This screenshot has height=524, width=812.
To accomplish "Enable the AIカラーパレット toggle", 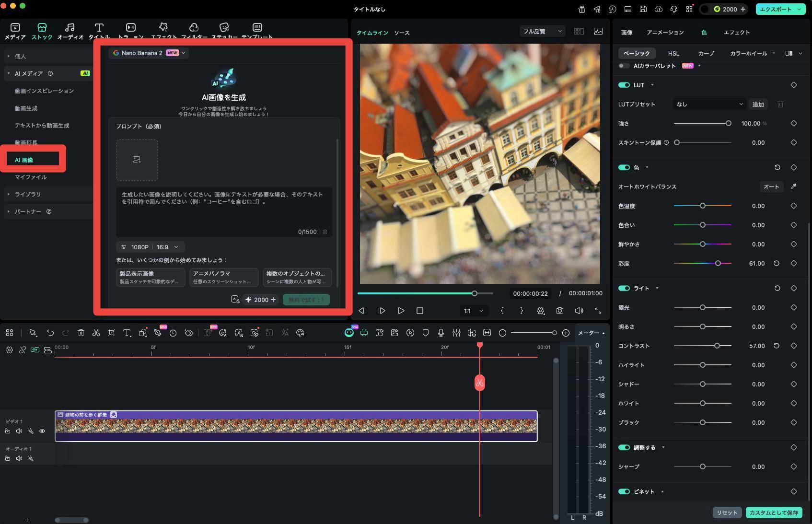I will (624, 66).
